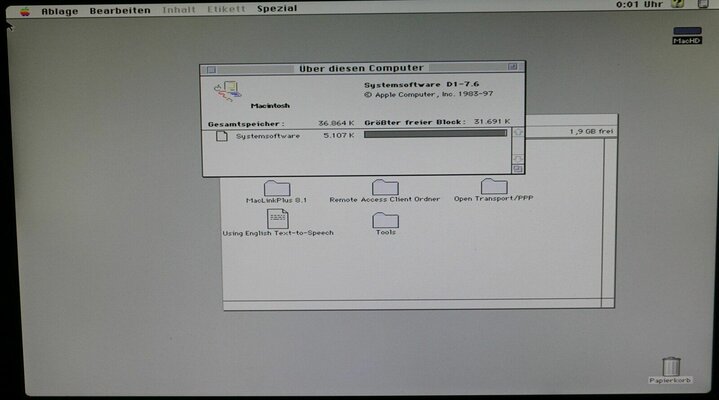719x400 pixels.
Task: Open the MacLinkPlus 8.1 folder
Action: 276,187
